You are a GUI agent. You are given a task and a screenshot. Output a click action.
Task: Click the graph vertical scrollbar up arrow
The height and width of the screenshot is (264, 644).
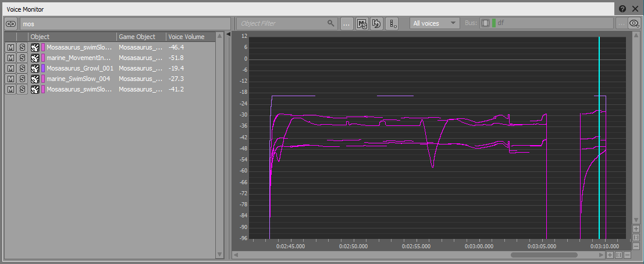coord(636,36)
